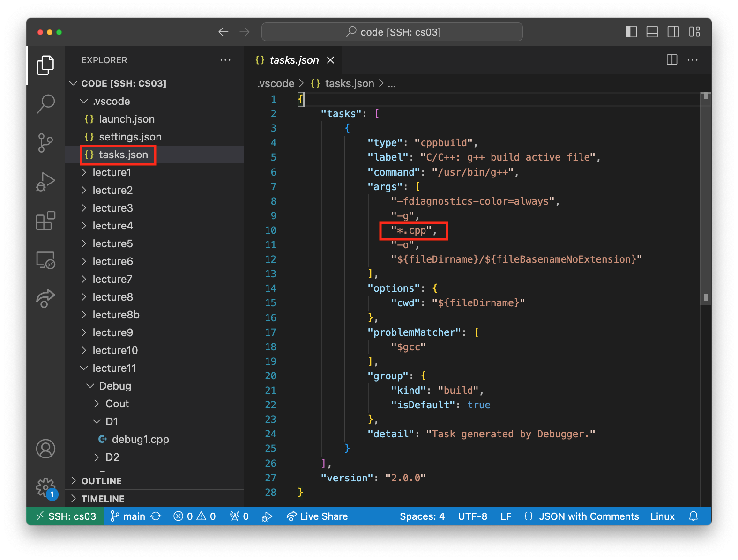Open Explorer's more actions ellipsis
This screenshot has width=738, height=560.
point(225,60)
